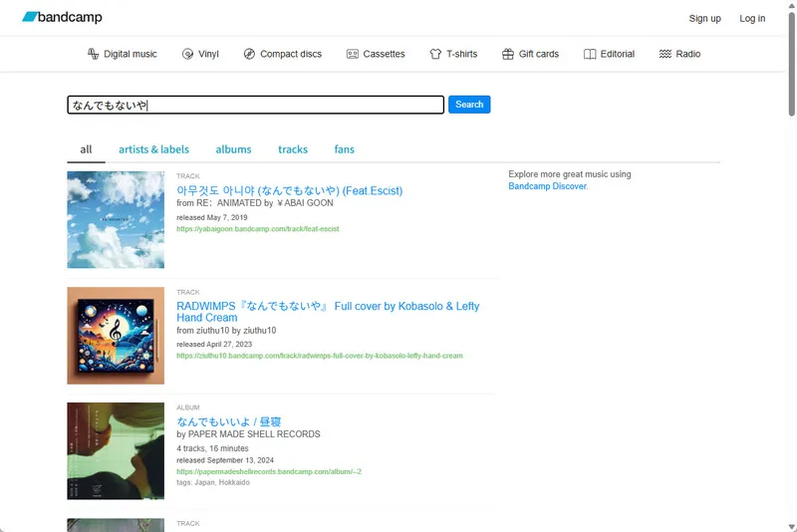This screenshot has width=797, height=532.
Task: Click 'from ziuthu10 by ziuthu10' text
Action: tap(226, 331)
